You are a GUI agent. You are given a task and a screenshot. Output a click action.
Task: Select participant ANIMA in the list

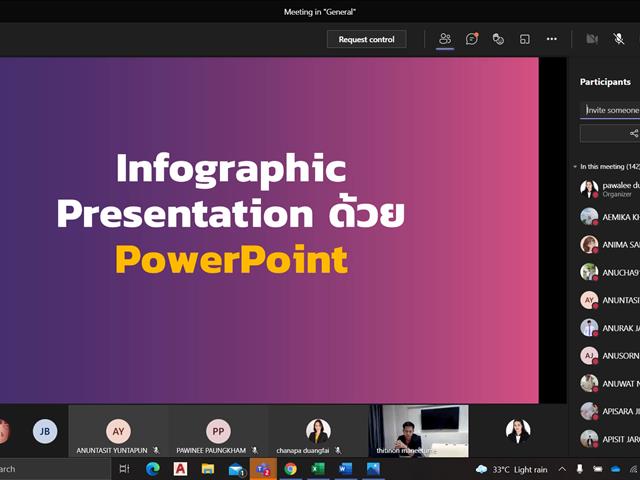pos(610,244)
